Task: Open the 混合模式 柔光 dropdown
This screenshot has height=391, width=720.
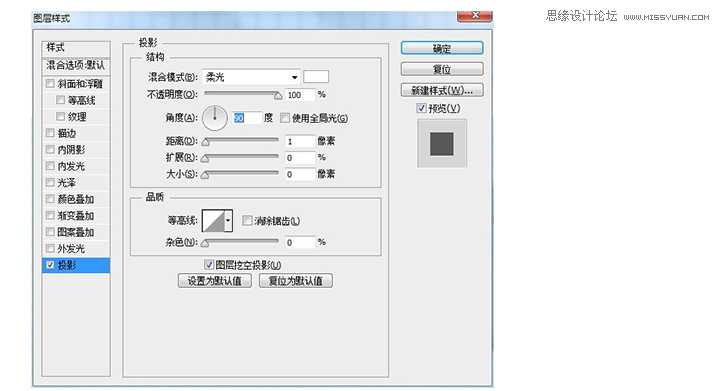Action: pos(251,77)
